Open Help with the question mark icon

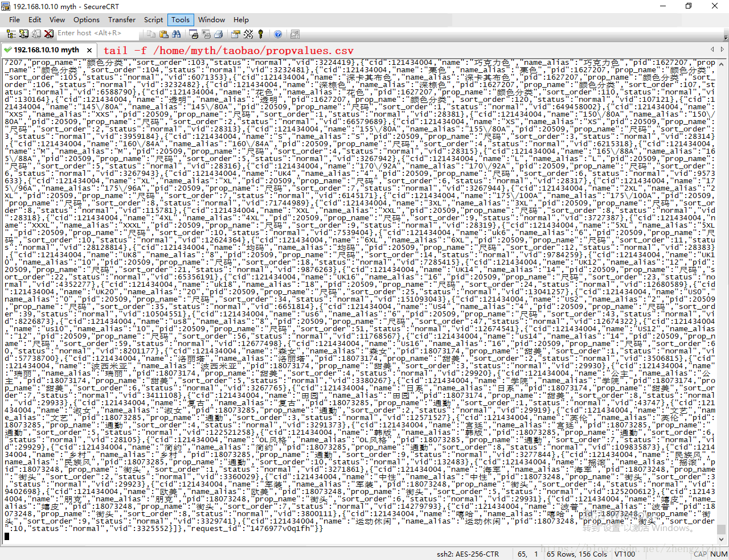[278, 34]
